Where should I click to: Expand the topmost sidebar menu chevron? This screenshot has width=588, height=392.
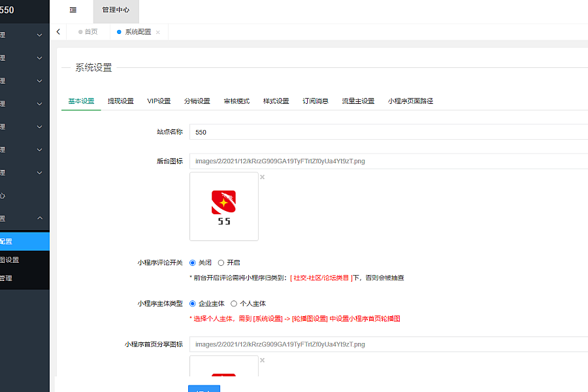tap(39, 35)
